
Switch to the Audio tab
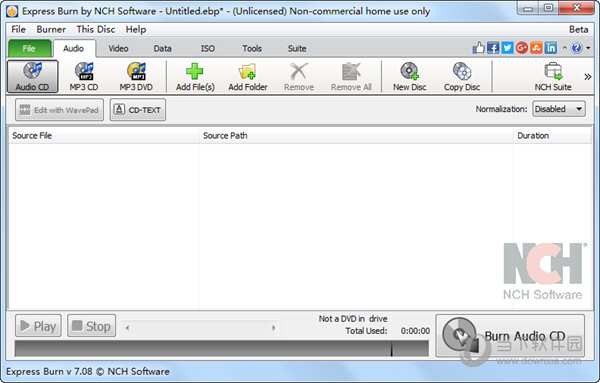pyautogui.click(x=73, y=49)
